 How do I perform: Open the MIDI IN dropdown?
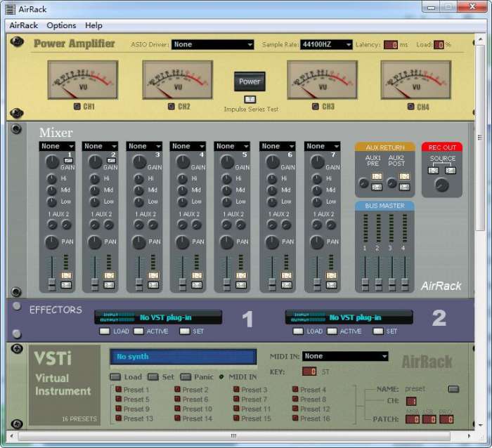click(x=345, y=356)
